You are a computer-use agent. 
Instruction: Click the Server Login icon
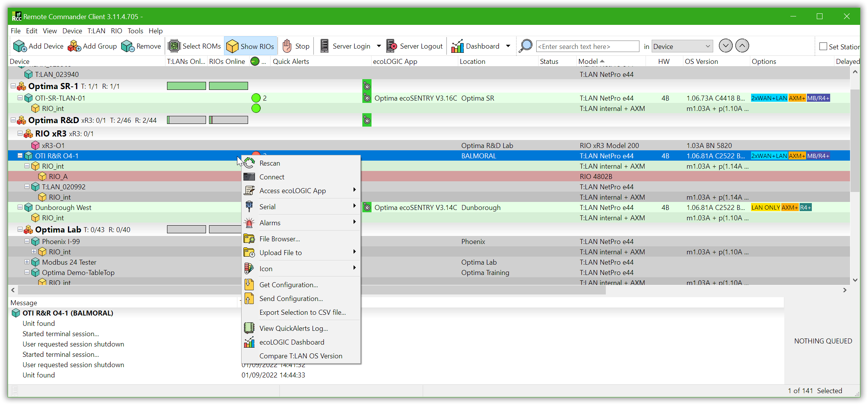point(324,46)
